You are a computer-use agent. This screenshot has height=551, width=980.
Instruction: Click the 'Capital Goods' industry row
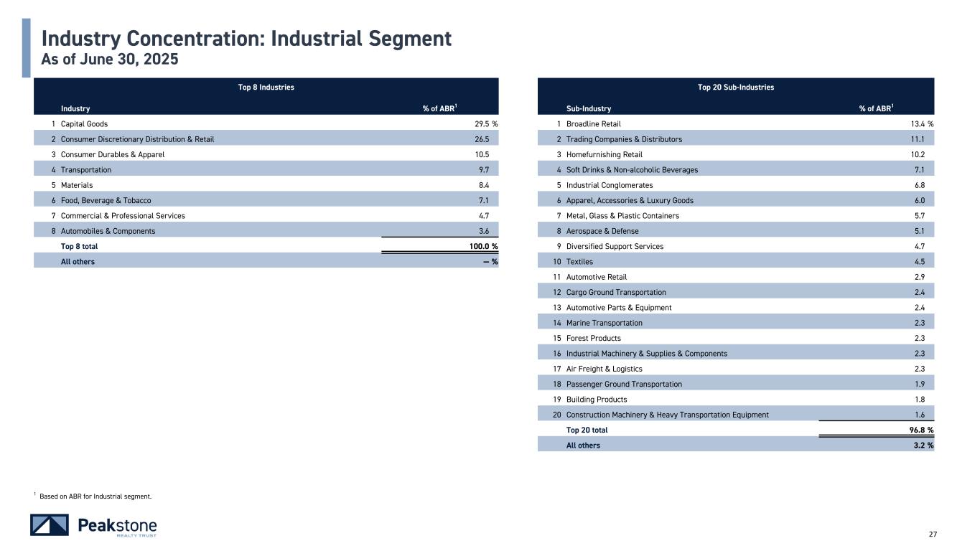point(84,124)
